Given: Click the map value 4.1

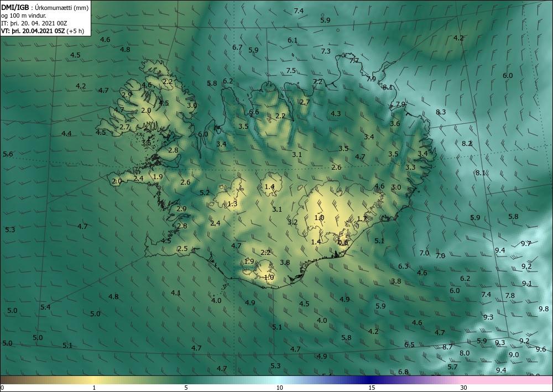Looking at the screenshot, I should pos(176,292).
